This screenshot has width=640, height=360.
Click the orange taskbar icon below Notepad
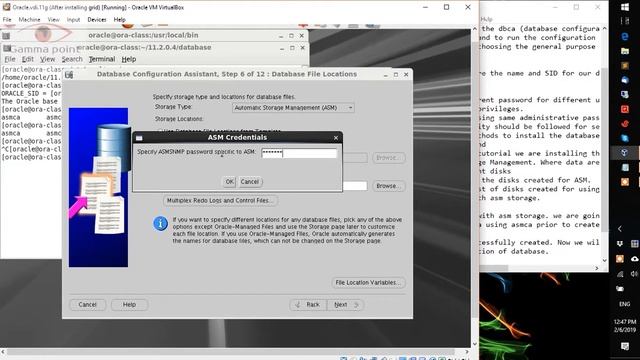point(624,182)
